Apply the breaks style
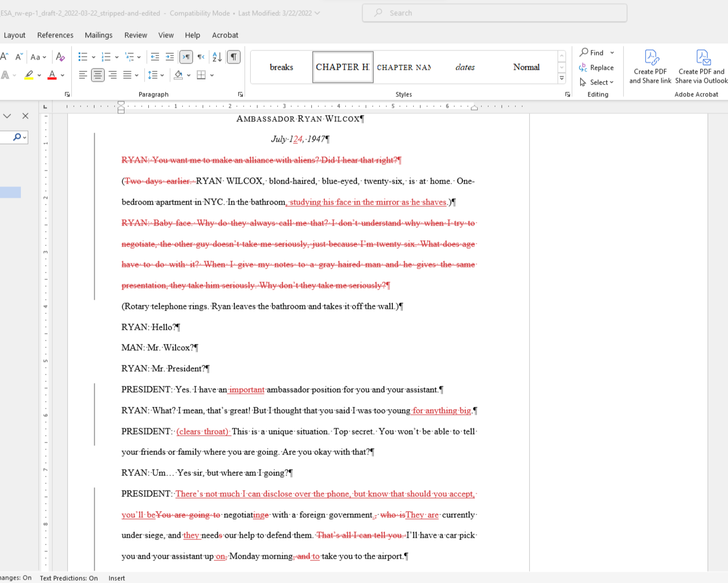Screen dimensions: 728x583 281,67
